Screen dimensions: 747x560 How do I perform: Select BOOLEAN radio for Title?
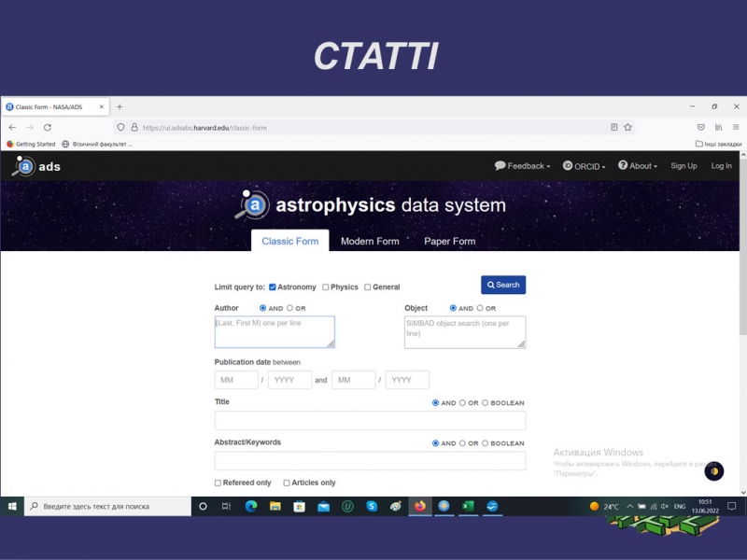click(x=485, y=403)
